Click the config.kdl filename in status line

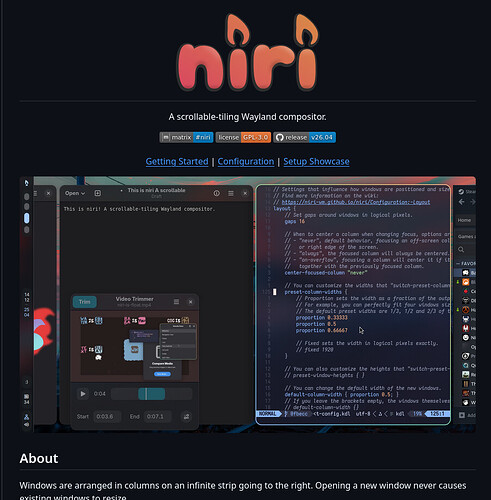pyautogui.click(x=331, y=414)
